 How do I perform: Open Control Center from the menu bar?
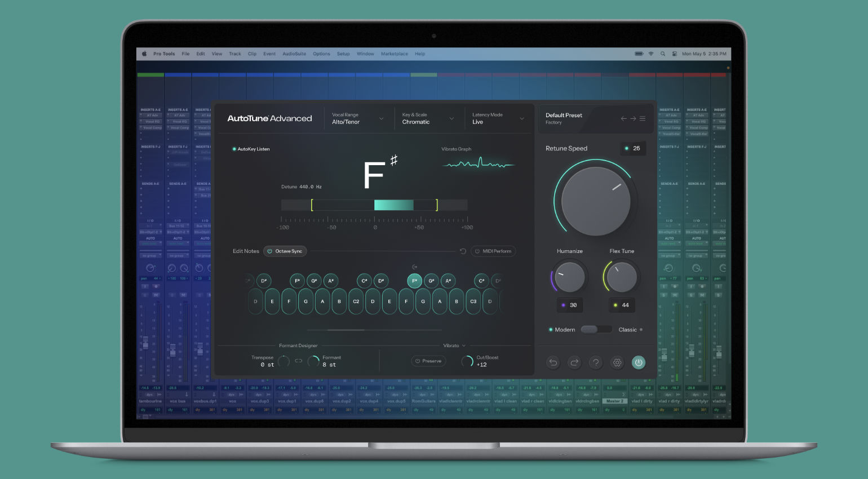pos(674,54)
